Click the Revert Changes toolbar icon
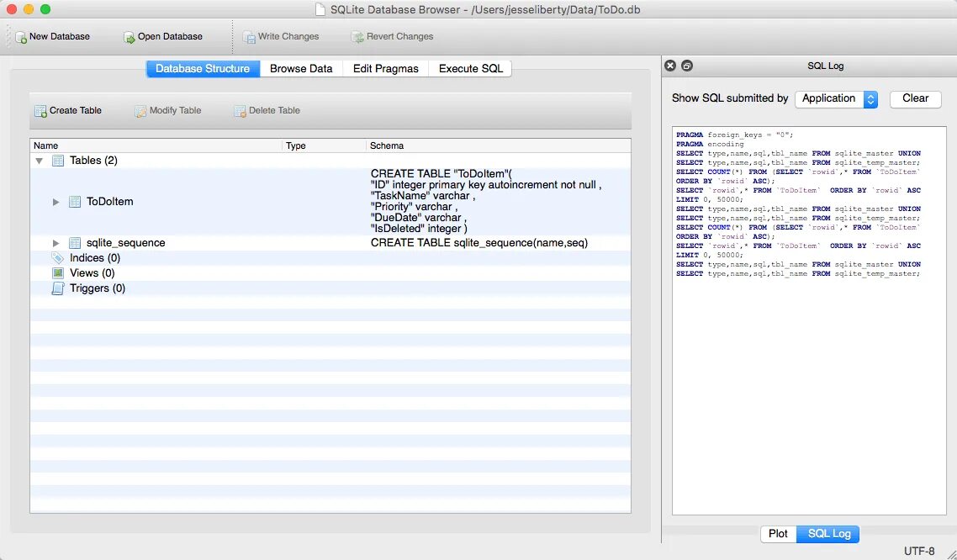The width and height of the screenshot is (957, 560). (357, 37)
